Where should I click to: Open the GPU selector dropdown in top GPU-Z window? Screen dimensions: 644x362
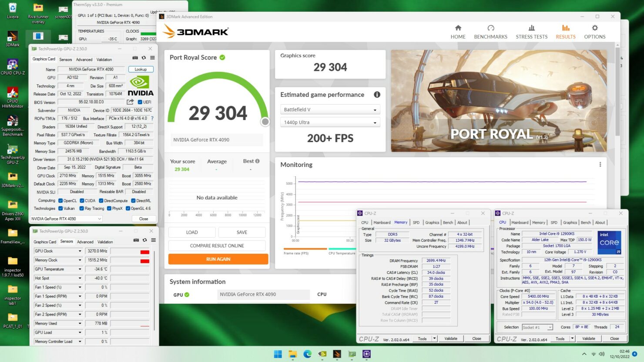[66, 219]
